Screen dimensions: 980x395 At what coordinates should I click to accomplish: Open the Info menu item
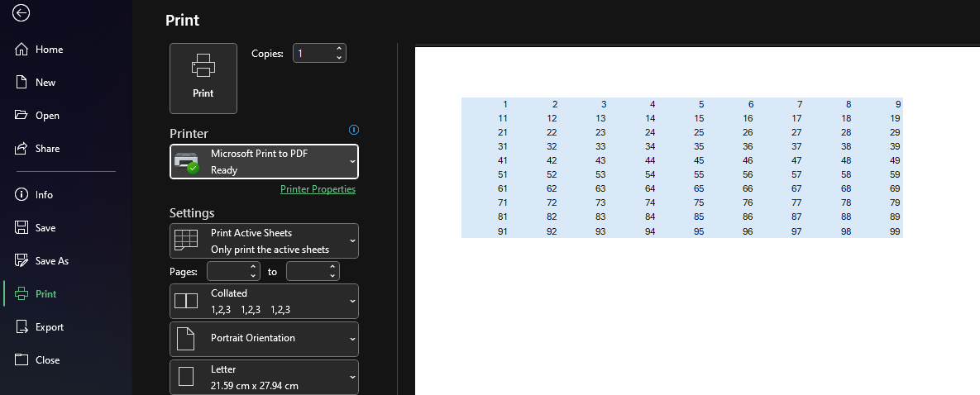[44, 195]
